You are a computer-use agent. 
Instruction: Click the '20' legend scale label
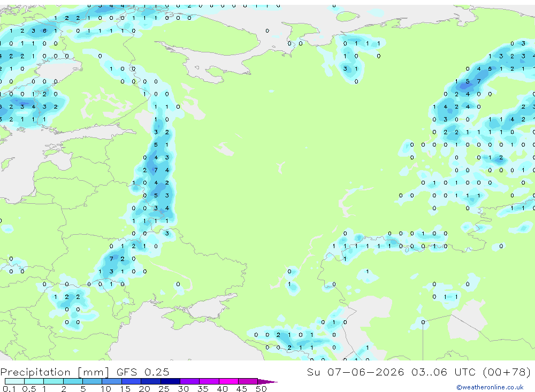coord(144,389)
